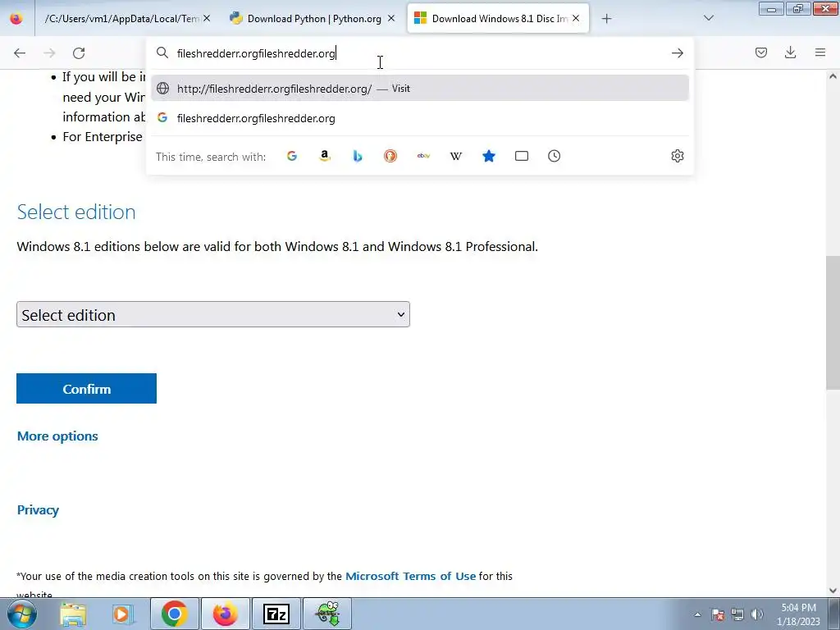Open Action Center flag icon

click(x=718, y=614)
